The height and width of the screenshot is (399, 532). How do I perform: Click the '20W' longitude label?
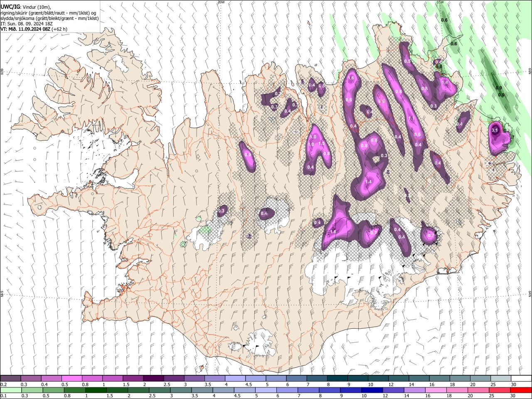(221, 2)
